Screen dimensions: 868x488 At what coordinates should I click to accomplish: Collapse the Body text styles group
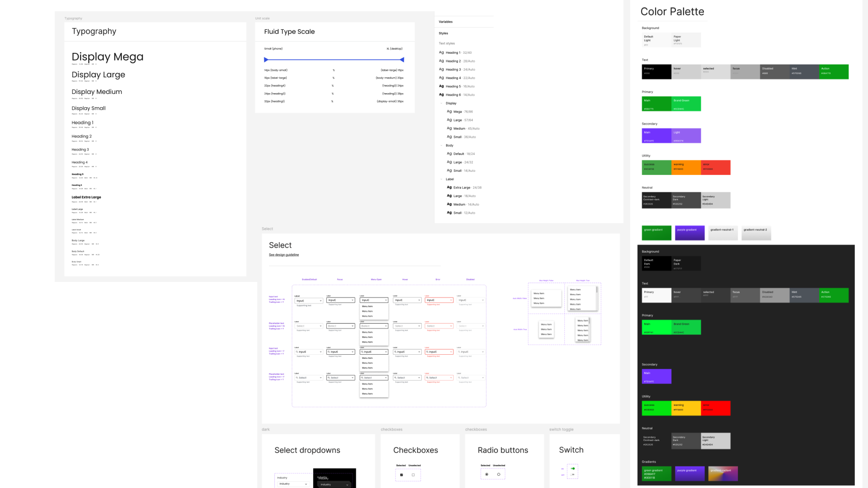tap(442, 145)
